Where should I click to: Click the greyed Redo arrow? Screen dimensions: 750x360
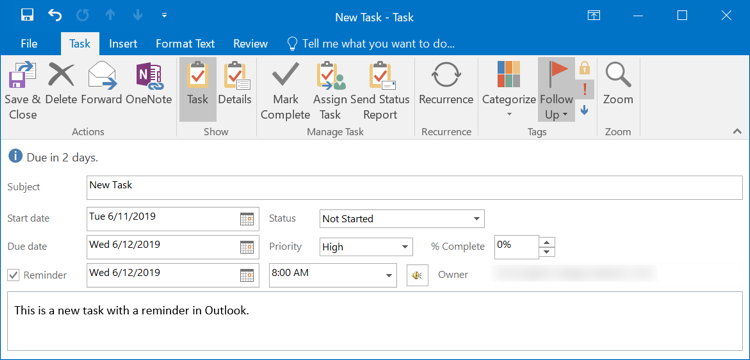point(83,15)
